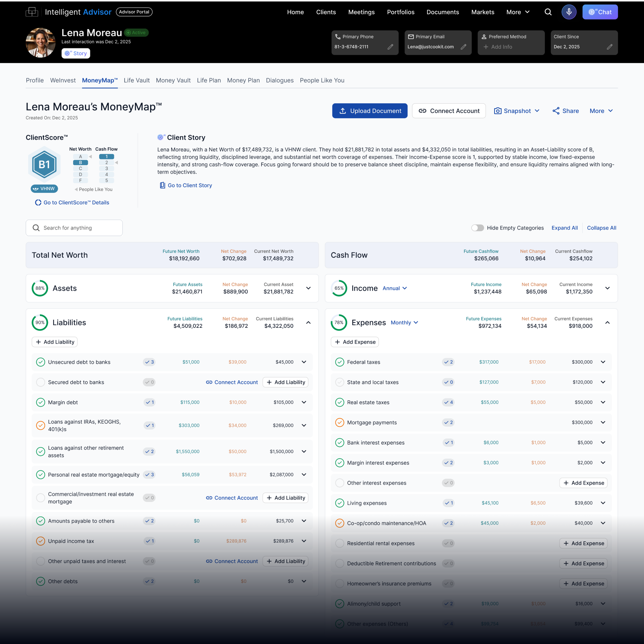Click the B1 ClientScore hexagon badge
This screenshot has width=644, height=644.
tap(44, 164)
